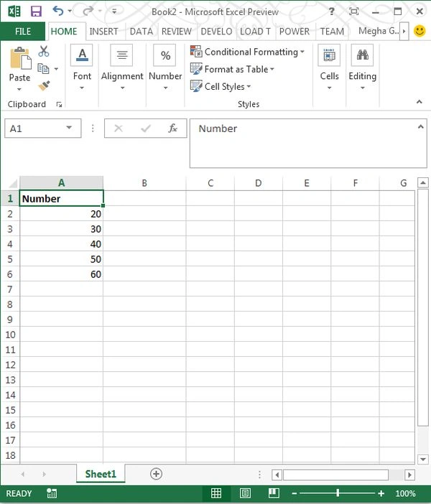This screenshot has height=504, width=431.
Task: Select the cell with value 40
Action: coord(62,244)
